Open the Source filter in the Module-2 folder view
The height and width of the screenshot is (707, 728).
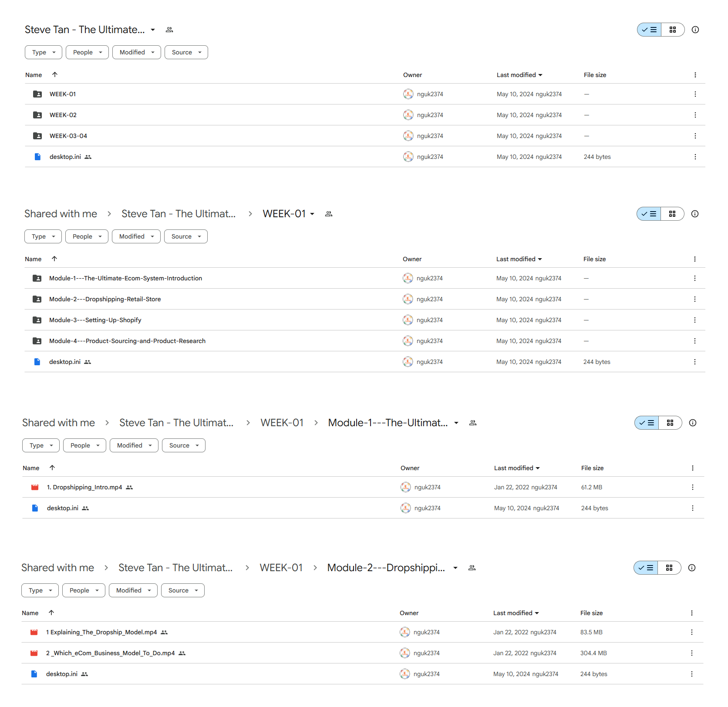pyautogui.click(x=183, y=590)
